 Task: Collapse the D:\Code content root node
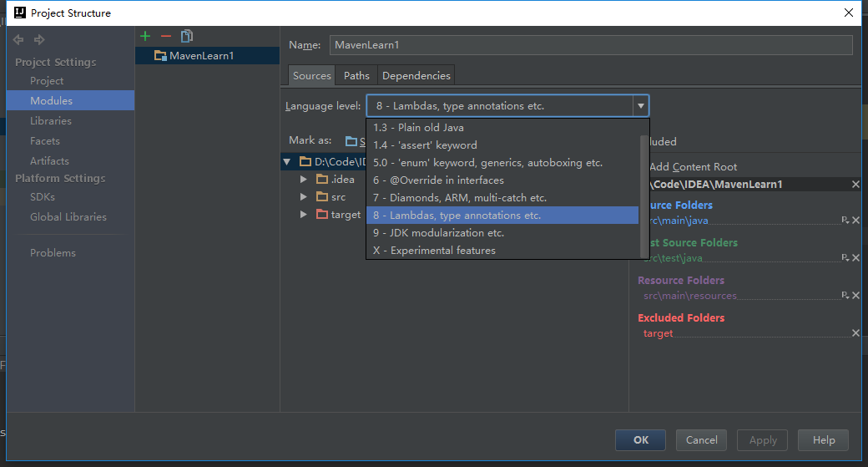coord(287,162)
